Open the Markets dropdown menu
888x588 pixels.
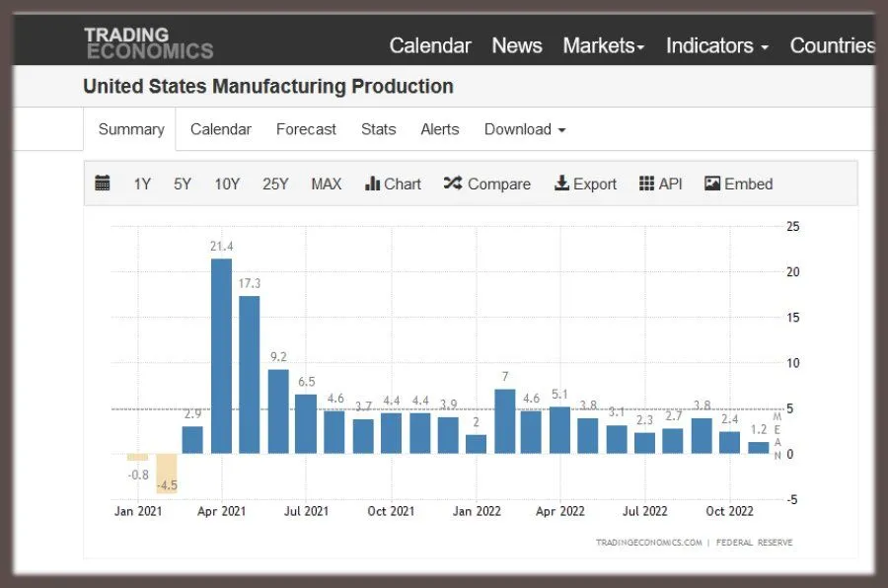pos(603,45)
